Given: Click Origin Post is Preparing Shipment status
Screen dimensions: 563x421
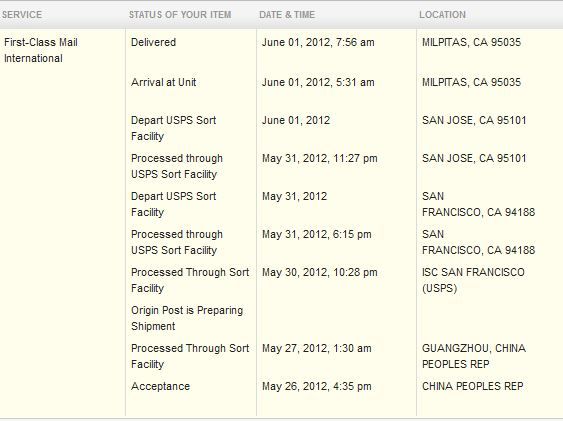Looking at the screenshot, I should click(x=187, y=318).
